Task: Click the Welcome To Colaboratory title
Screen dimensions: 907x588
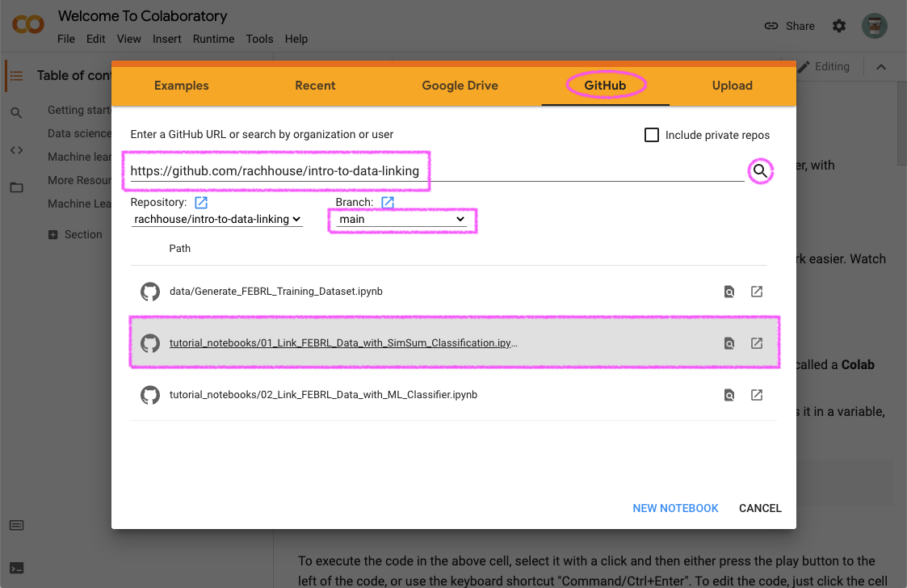Action: coord(142,16)
